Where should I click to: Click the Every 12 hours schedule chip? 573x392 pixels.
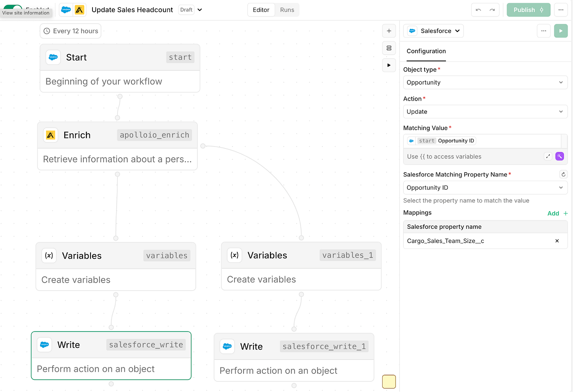pyautogui.click(x=70, y=31)
